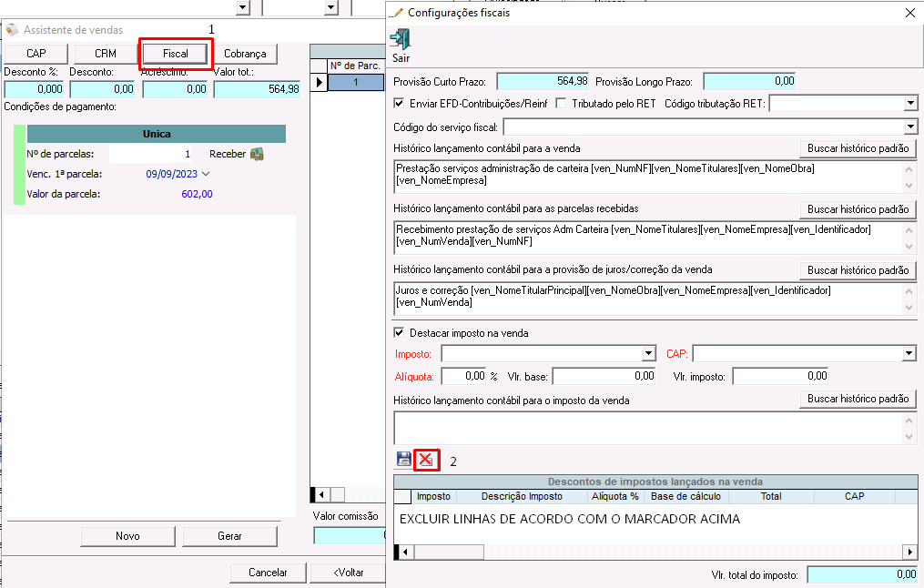The width and height of the screenshot is (924, 588).
Task: Click the Valor tot. field
Action: click(257, 89)
